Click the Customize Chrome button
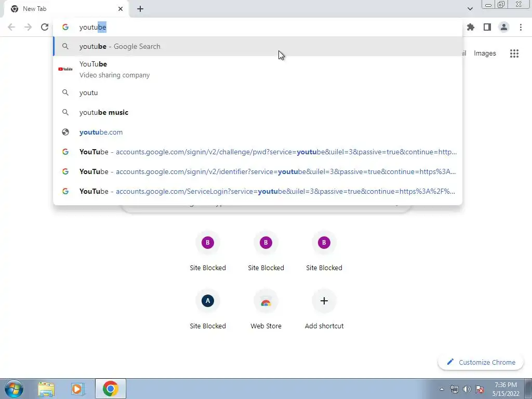 click(481, 362)
